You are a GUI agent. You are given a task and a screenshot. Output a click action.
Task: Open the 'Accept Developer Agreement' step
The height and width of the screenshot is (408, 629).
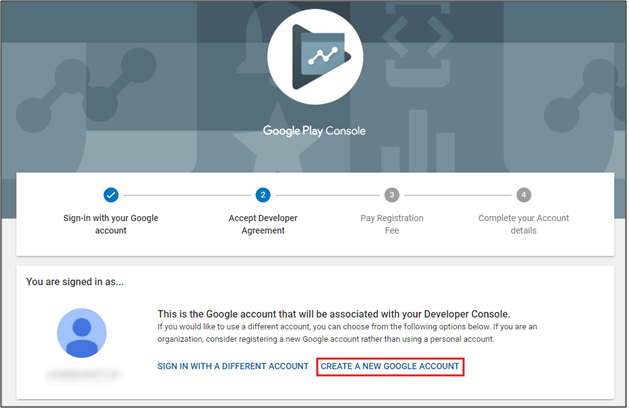(262, 223)
